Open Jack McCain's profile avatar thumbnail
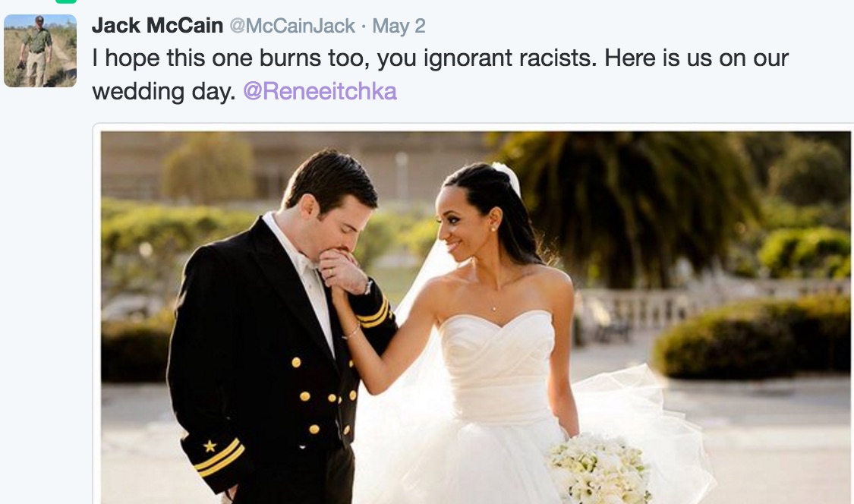Viewport: 854px width, 504px height. pos(40,51)
